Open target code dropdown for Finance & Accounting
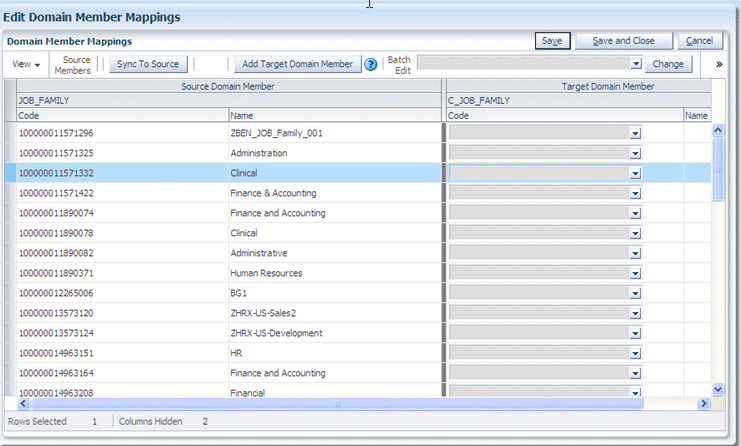Image resolution: width=741 pixels, height=446 pixels. coord(635,194)
